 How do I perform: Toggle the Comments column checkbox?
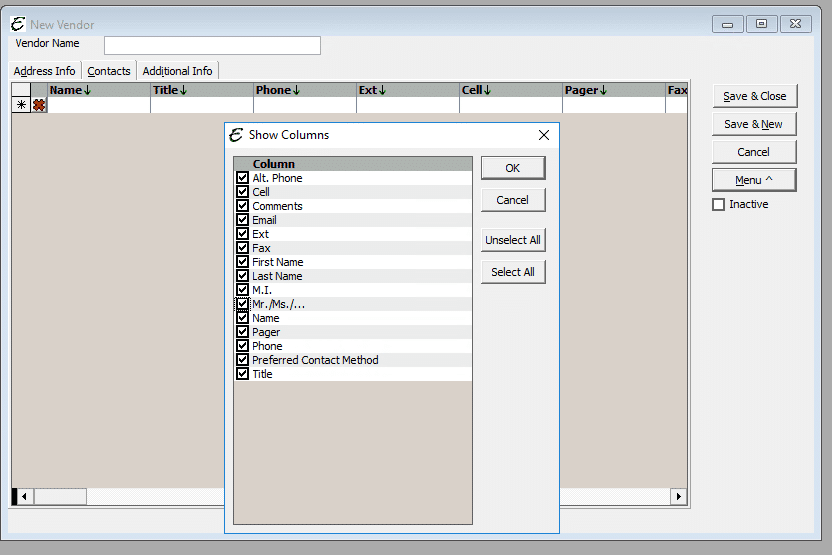pos(242,206)
